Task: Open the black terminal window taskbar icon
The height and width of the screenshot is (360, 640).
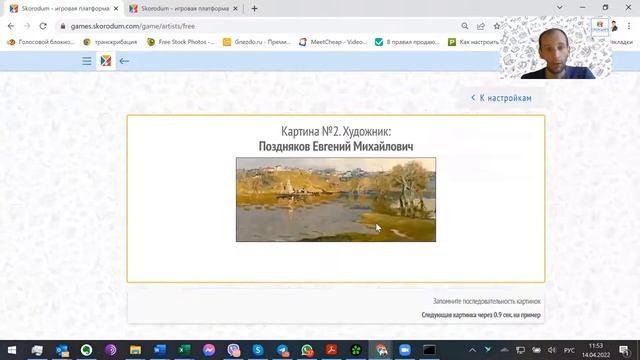Action: pyautogui.click(x=429, y=350)
